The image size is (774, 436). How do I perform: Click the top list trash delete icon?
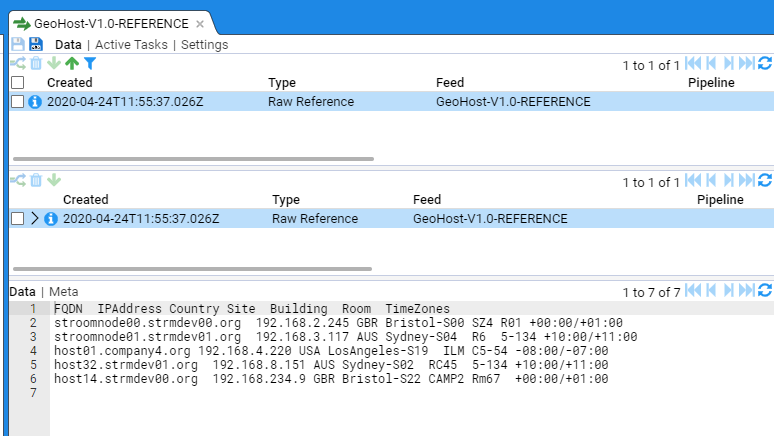pyautogui.click(x=36, y=63)
